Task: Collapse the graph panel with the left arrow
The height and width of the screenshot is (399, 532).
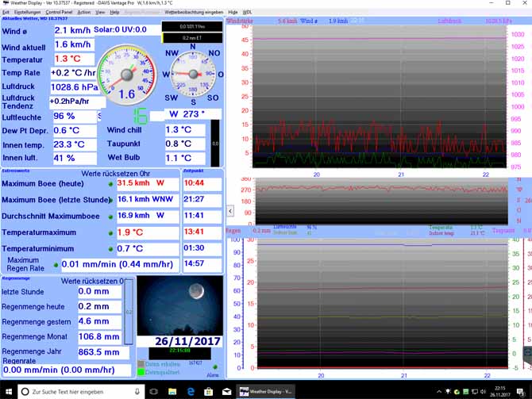Action: coord(230,211)
